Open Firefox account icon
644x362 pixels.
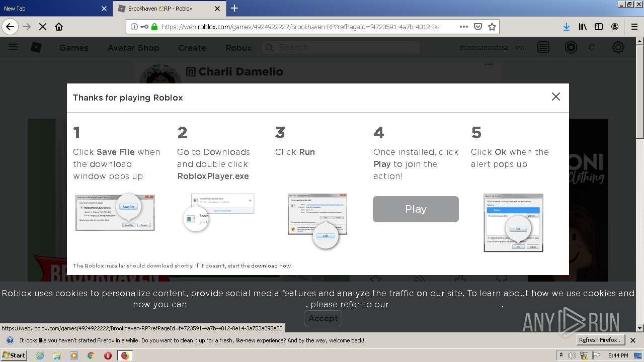tap(615, 27)
